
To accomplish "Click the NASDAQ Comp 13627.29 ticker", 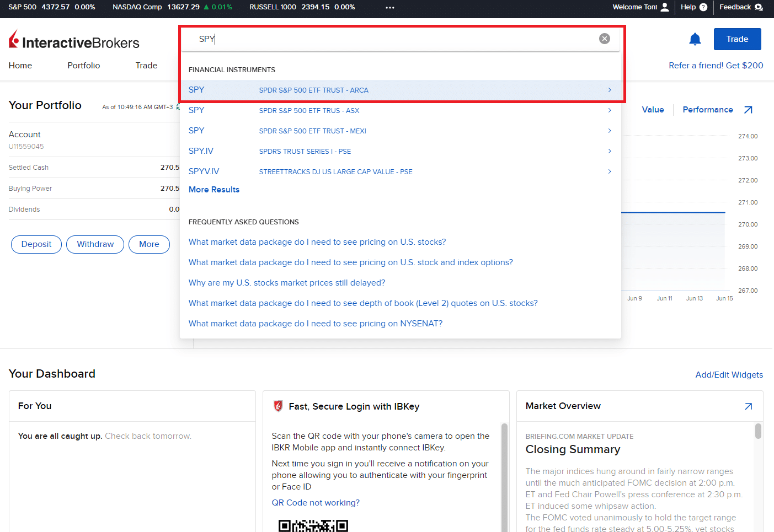I will [172, 7].
